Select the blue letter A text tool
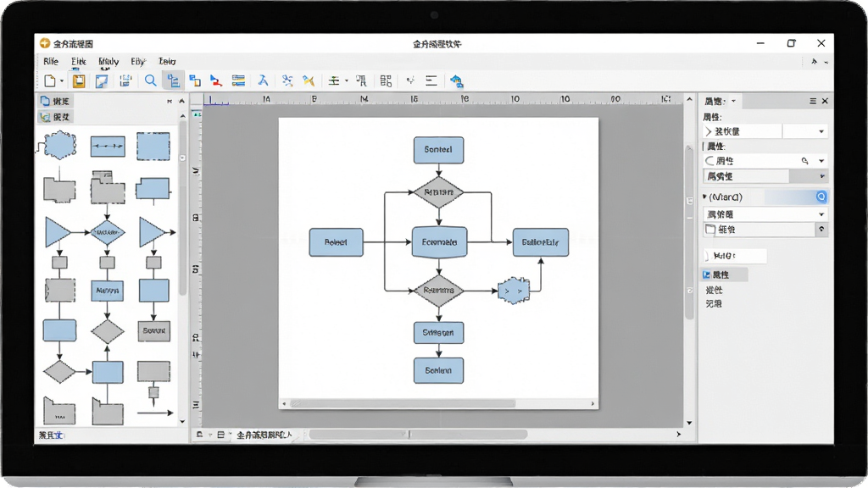Image resolution: width=868 pixels, height=488 pixels. [263, 80]
